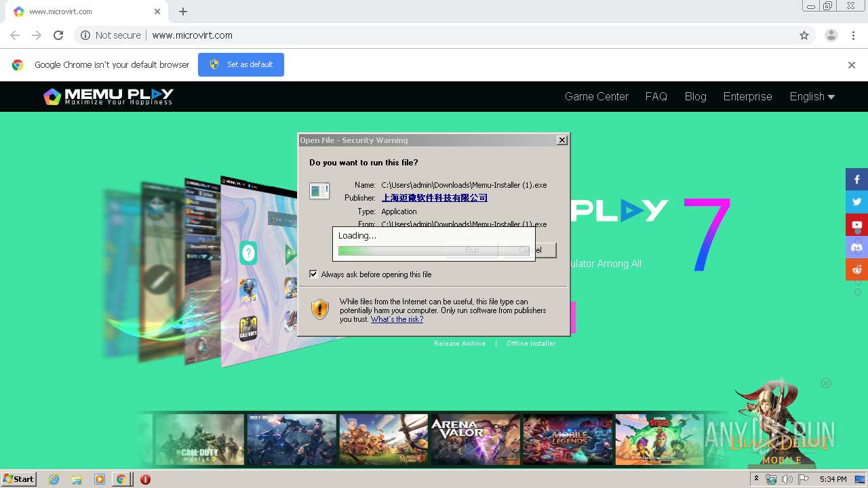Toggle Always ask before opening this file
The height and width of the screenshot is (488, 868).
[x=313, y=274]
